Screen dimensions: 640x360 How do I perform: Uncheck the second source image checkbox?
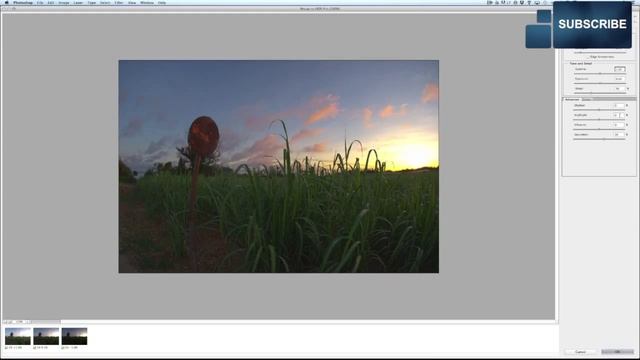pyautogui.click(x=35, y=348)
